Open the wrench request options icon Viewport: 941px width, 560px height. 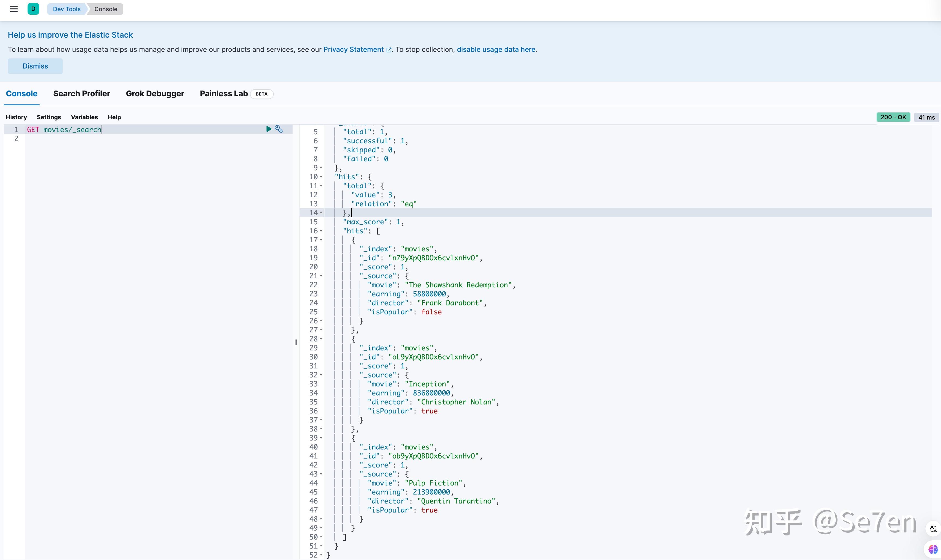tap(279, 129)
